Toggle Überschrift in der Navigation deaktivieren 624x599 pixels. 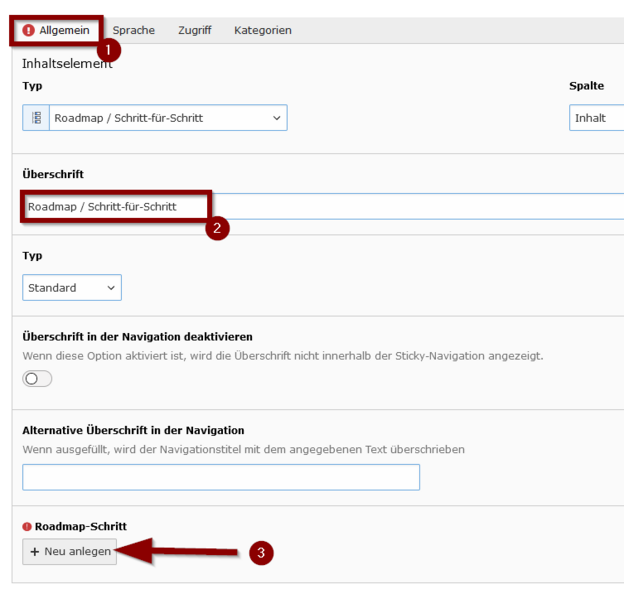(x=37, y=379)
